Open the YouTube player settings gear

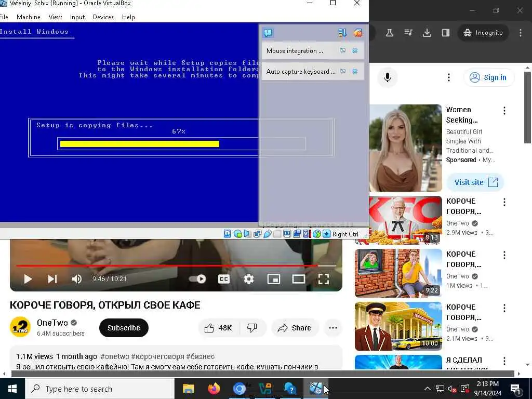pyautogui.click(x=249, y=279)
